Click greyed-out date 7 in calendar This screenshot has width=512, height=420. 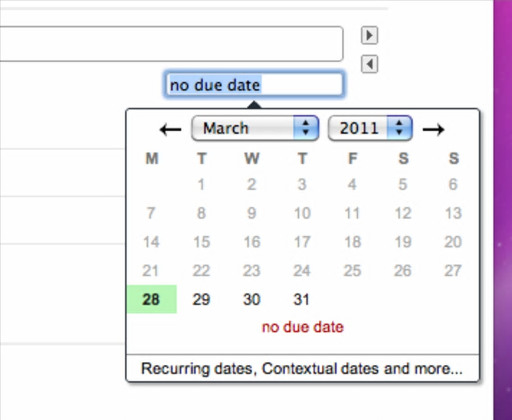coord(151,213)
